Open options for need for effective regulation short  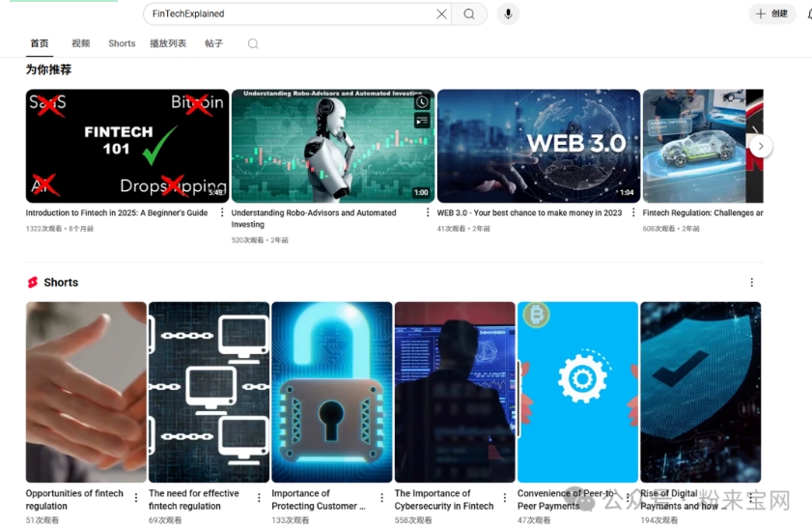pos(259,497)
